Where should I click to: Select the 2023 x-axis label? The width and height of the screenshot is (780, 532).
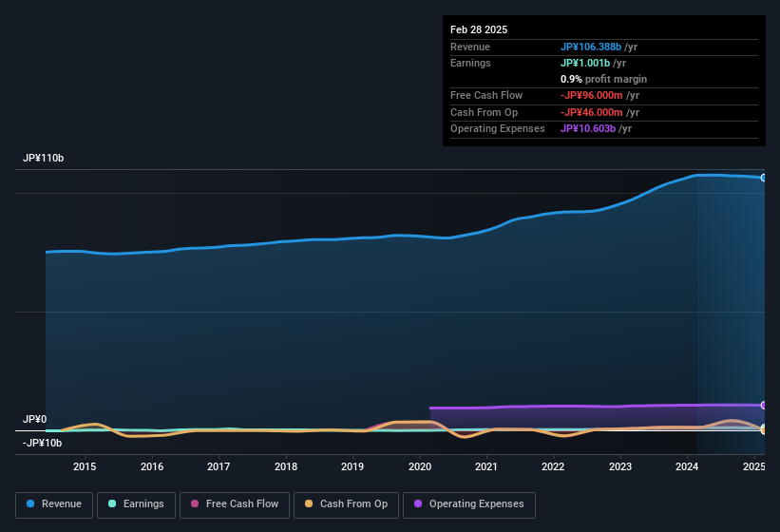point(620,466)
